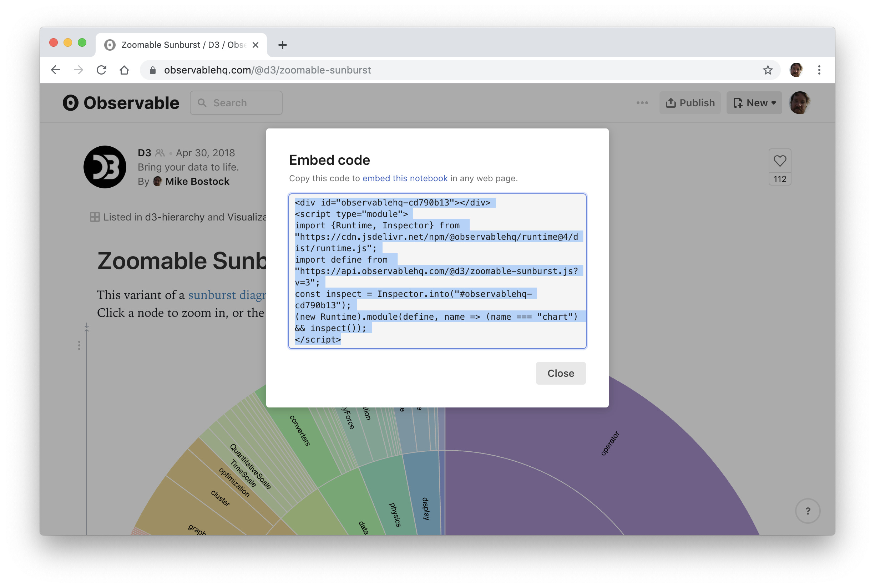Screen dimensions: 875x588
Task: Open the Chrome profile avatar
Action: point(796,70)
